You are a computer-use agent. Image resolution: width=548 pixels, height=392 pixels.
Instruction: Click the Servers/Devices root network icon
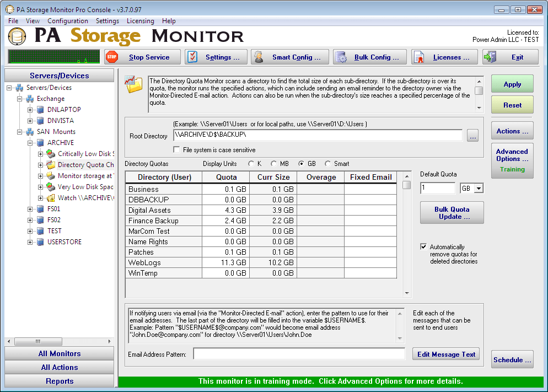pos(20,88)
